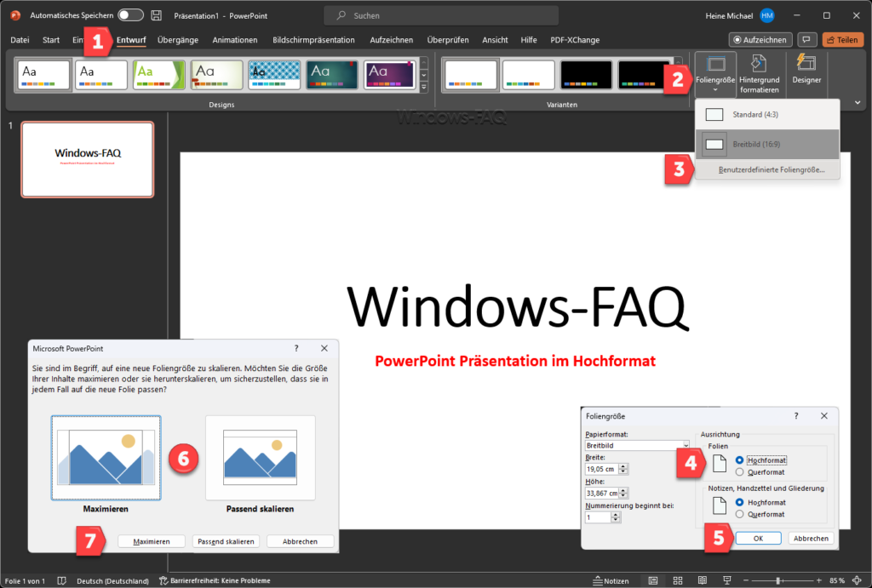Click the help question mark in Foliengröße dialog
The image size is (872, 588).
tap(796, 416)
